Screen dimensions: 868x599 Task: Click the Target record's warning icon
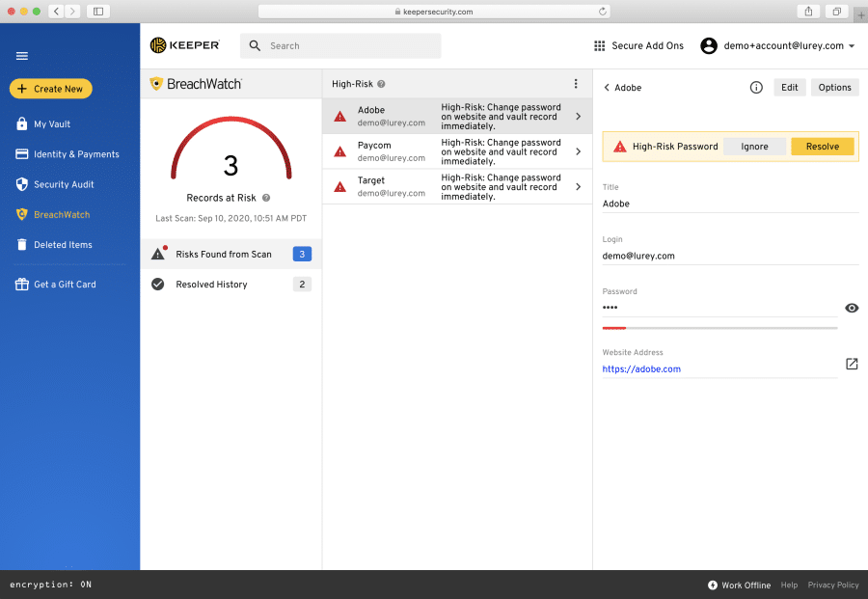point(339,187)
